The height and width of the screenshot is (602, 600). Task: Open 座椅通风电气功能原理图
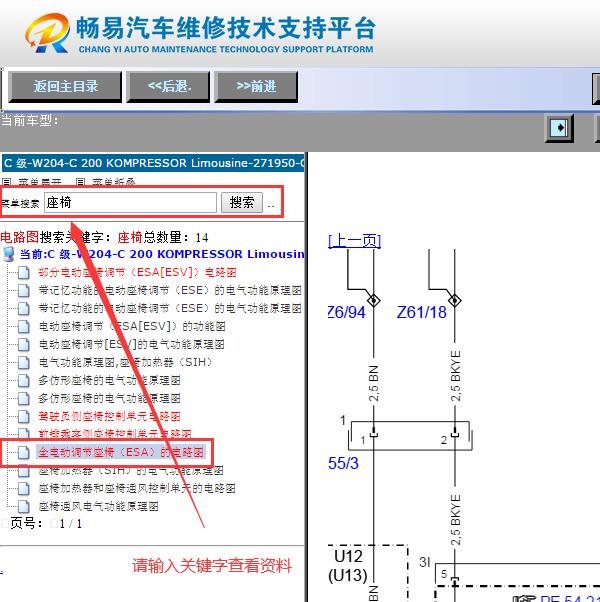coord(98,506)
